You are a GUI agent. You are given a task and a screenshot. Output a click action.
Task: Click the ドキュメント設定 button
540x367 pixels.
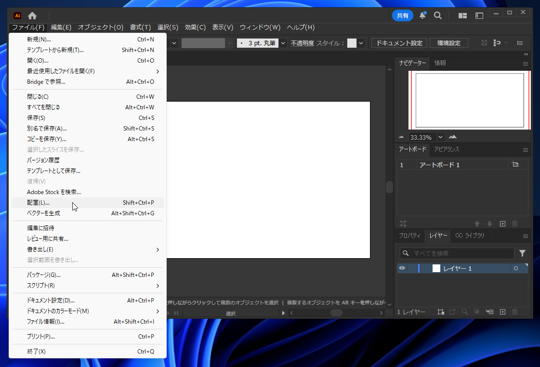point(399,43)
